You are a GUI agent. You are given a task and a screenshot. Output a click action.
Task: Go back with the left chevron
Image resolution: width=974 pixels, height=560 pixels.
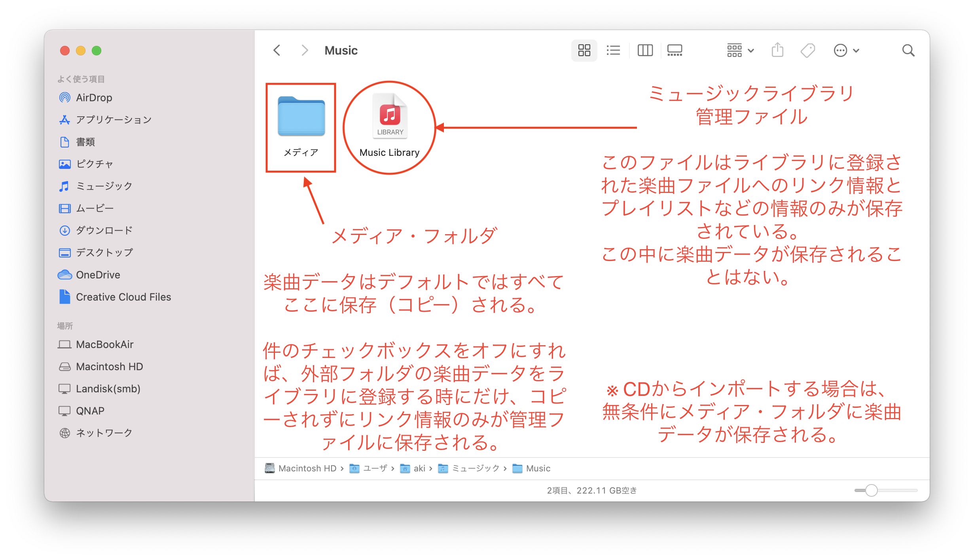(x=277, y=50)
